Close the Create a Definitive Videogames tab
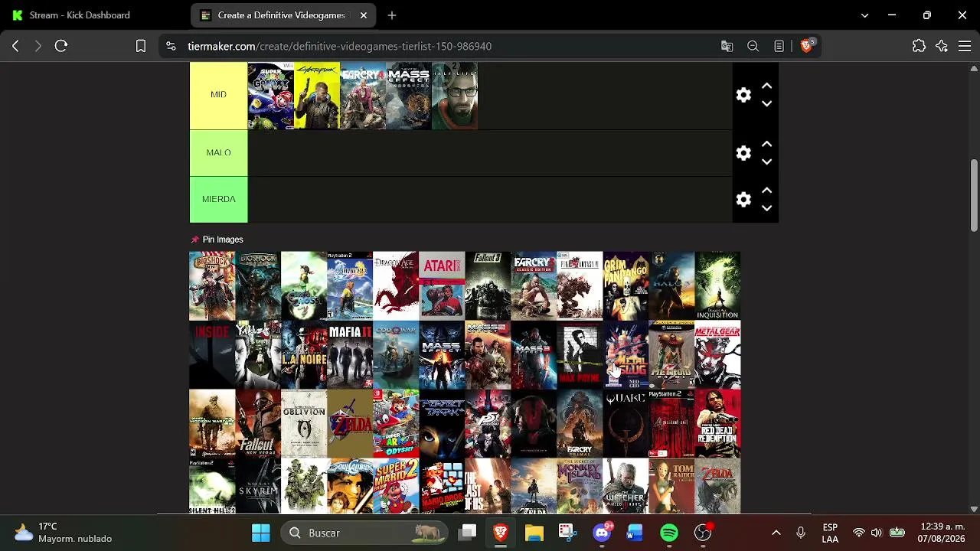The width and height of the screenshot is (980, 551). pos(364,15)
